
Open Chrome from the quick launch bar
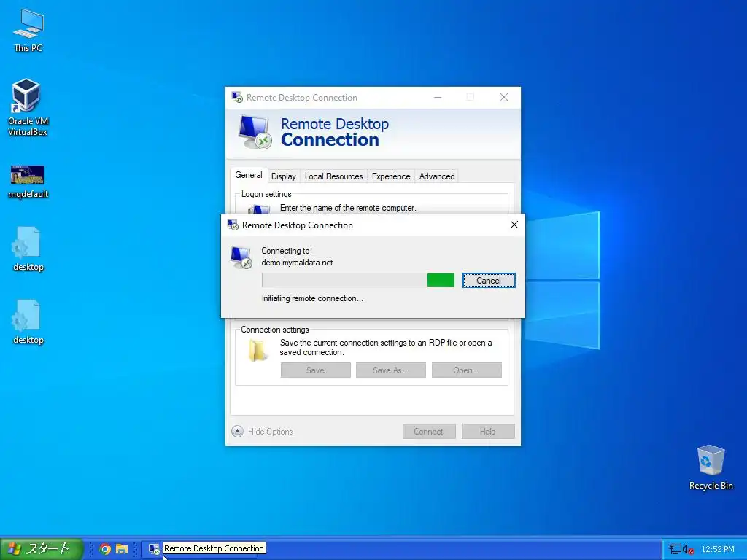[x=105, y=549]
